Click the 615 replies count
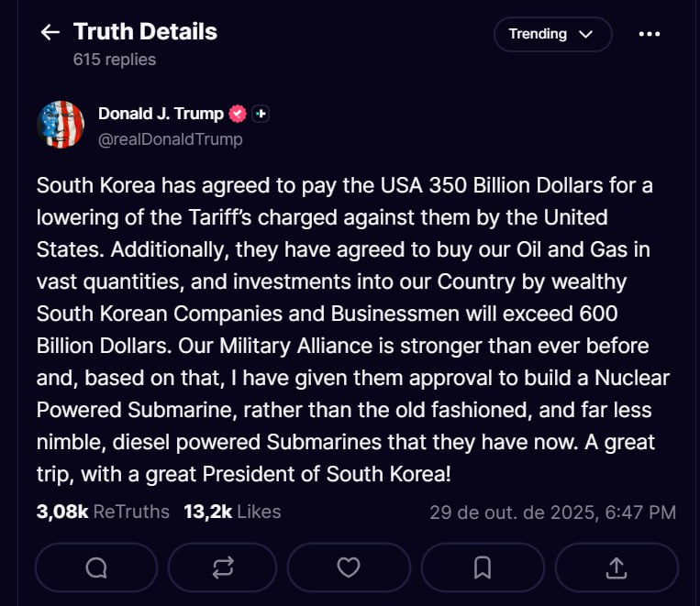The height and width of the screenshot is (606, 700). point(115,60)
